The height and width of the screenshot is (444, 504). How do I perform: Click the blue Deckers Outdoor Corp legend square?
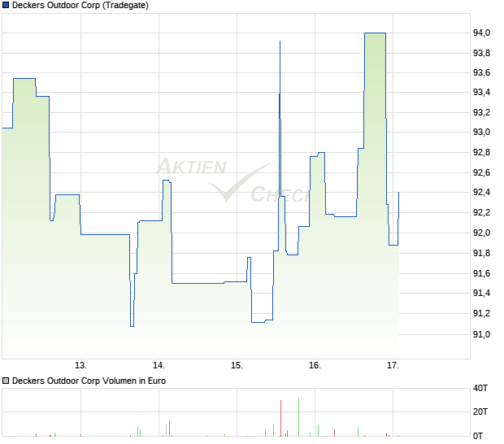[6, 5]
